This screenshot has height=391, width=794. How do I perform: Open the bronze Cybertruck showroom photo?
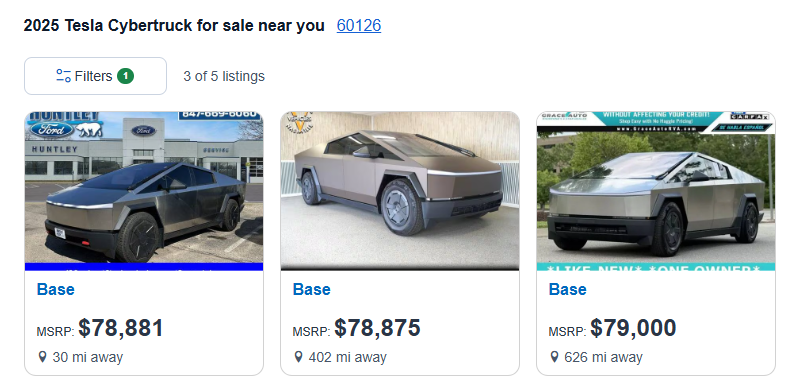click(x=400, y=191)
